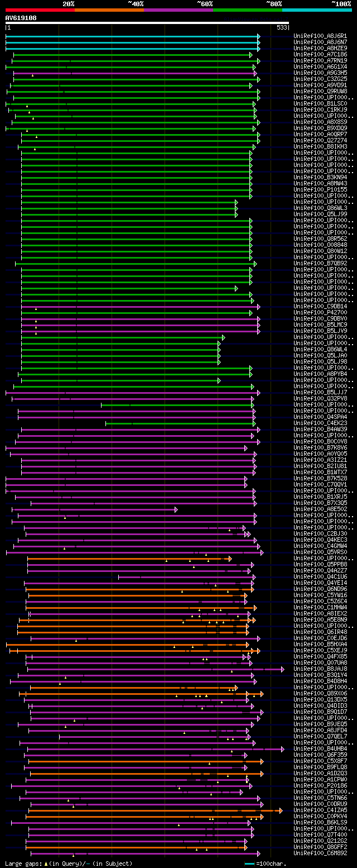
Task: Open hit UniRef100_C9DB14
Action: [320, 307]
